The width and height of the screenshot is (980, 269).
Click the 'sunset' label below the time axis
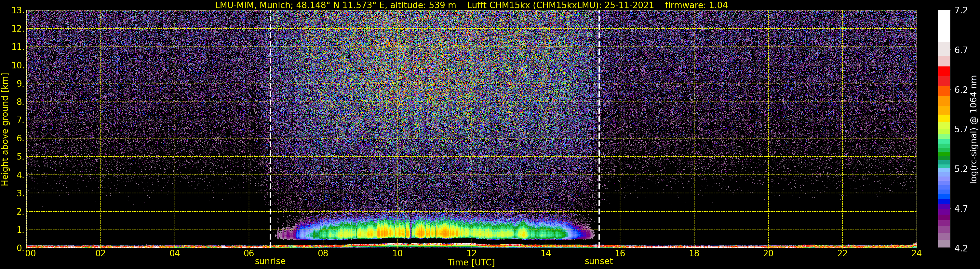[599, 262]
